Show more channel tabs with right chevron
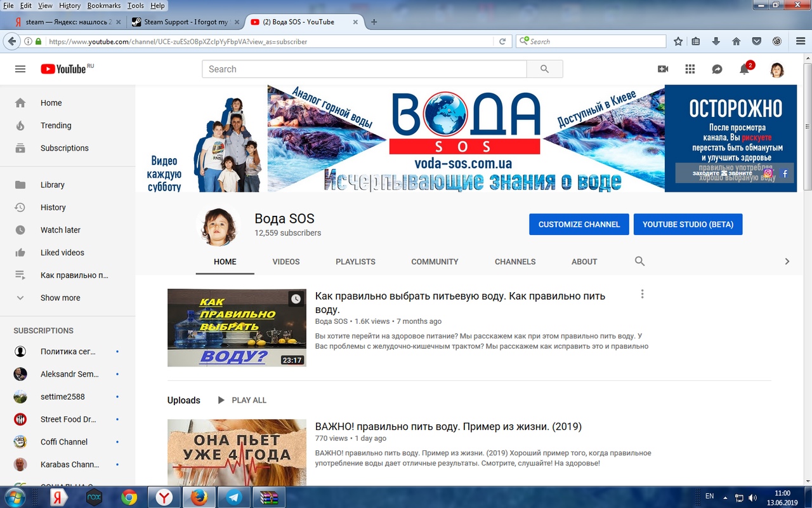The image size is (812, 508). (x=787, y=261)
